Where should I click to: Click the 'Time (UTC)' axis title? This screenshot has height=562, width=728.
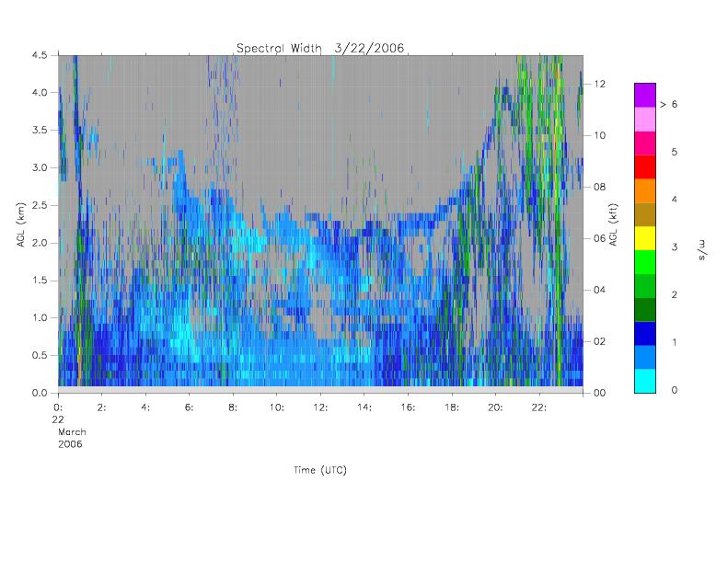320,470
